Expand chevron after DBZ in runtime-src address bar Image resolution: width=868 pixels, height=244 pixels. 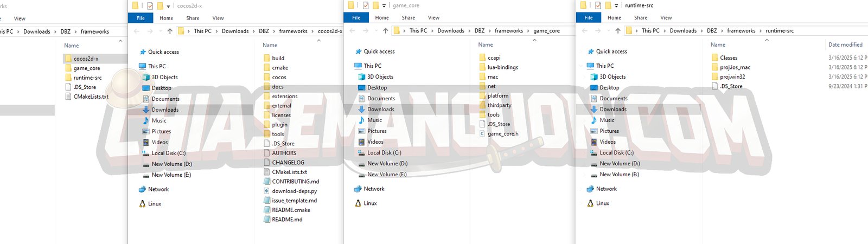(x=722, y=31)
